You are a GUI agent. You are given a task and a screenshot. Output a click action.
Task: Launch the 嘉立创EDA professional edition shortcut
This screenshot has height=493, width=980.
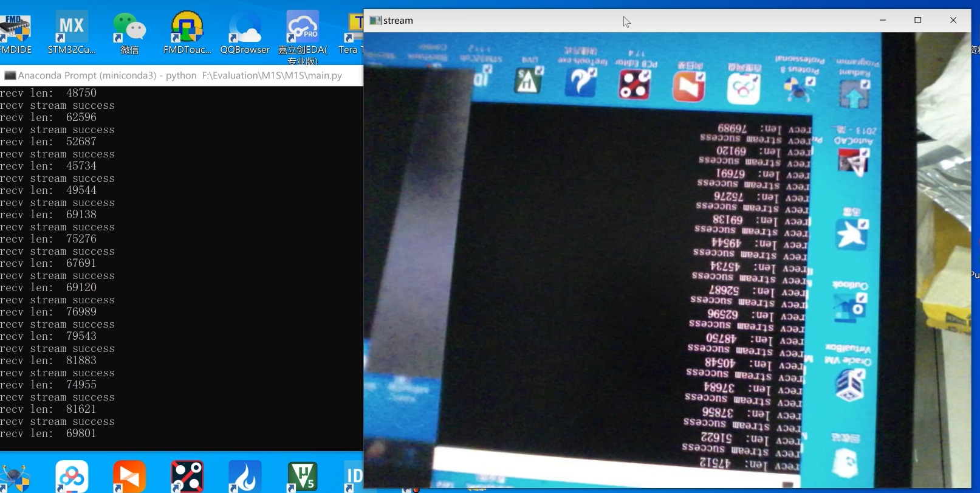(303, 38)
